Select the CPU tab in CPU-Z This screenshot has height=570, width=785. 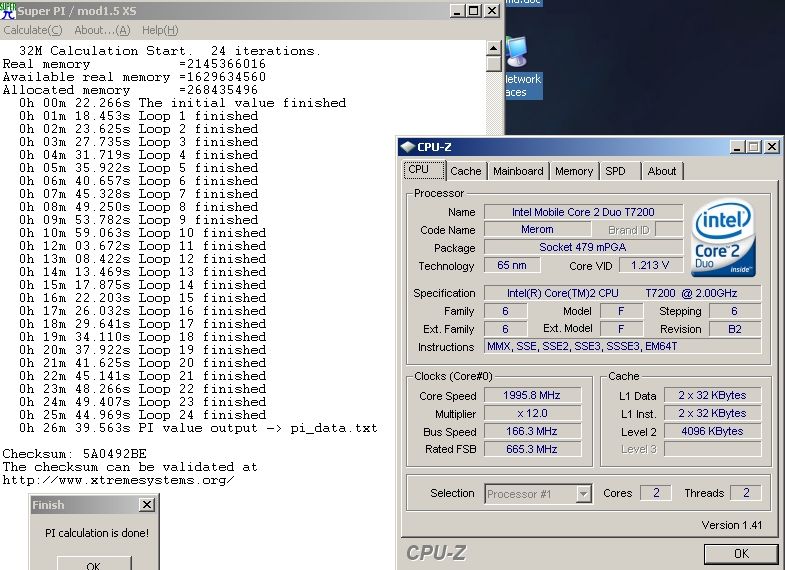click(424, 170)
